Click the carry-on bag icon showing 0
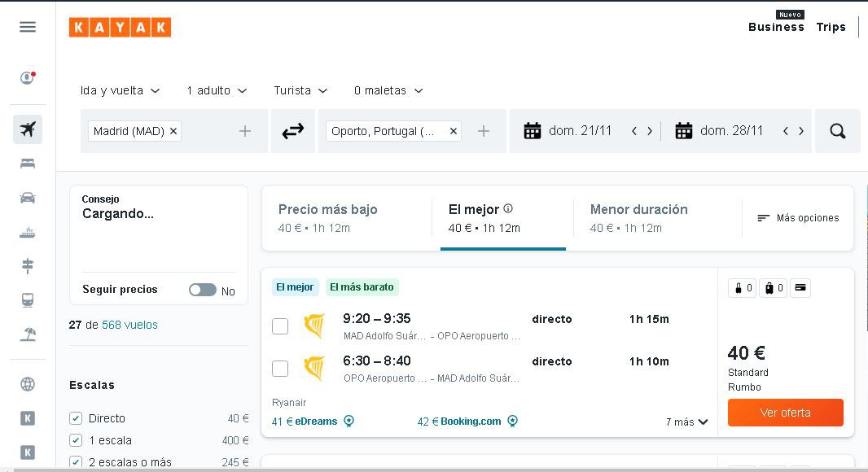The width and height of the screenshot is (868, 472). (x=743, y=288)
